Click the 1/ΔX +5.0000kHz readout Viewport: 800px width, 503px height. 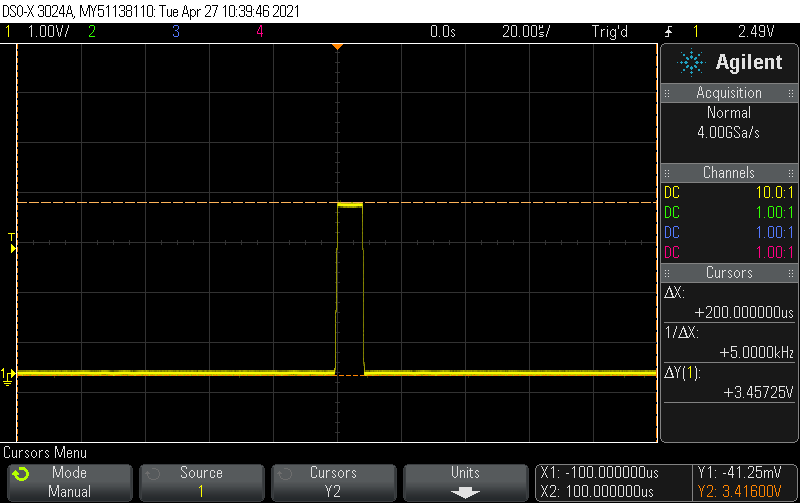729,343
